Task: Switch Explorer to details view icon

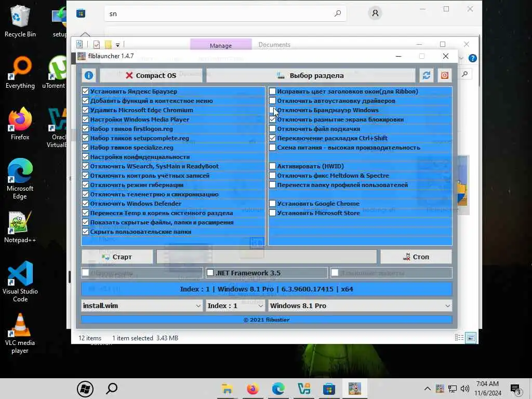Action: tap(459, 338)
